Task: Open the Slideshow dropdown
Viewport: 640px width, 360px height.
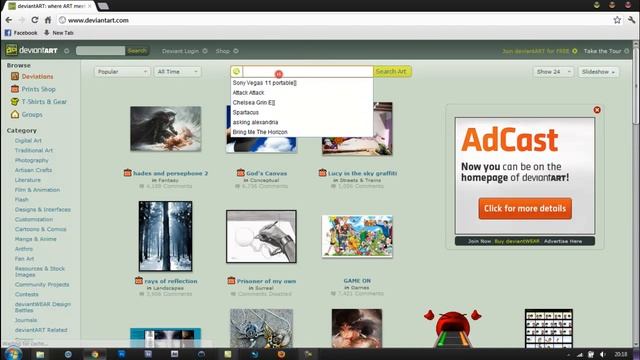Action: pyautogui.click(x=598, y=72)
